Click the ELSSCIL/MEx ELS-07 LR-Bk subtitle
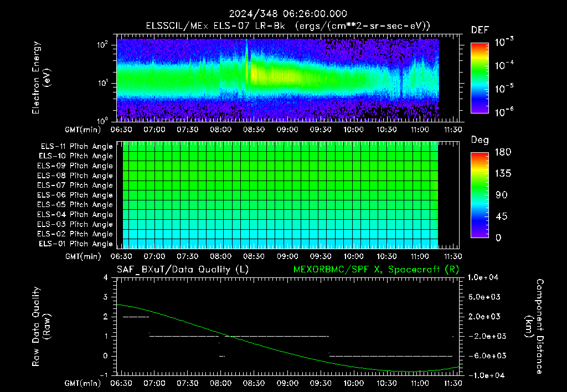567x392 pixels. pyautogui.click(x=215, y=25)
